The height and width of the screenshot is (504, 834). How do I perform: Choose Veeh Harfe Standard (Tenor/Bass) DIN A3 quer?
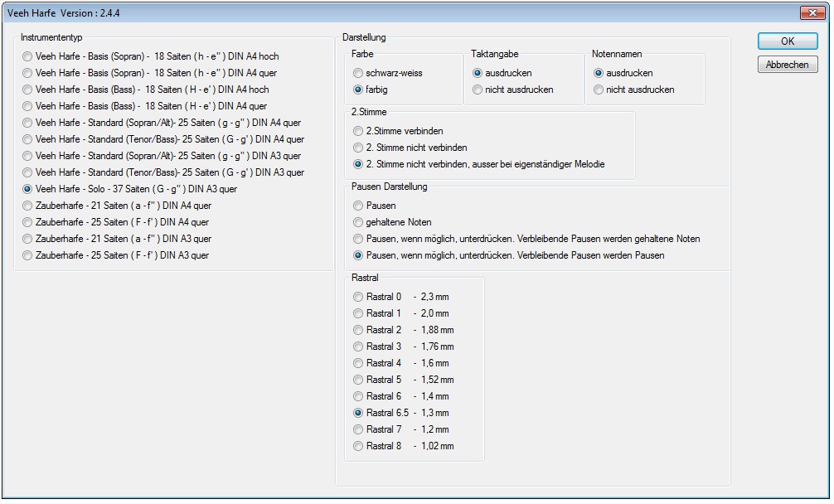(28, 172)
